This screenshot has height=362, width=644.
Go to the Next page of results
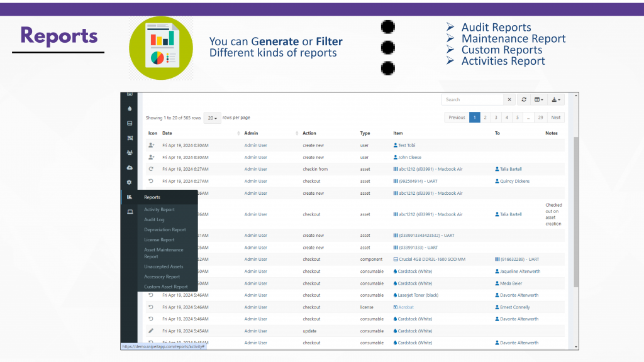[x=555, y=118]
